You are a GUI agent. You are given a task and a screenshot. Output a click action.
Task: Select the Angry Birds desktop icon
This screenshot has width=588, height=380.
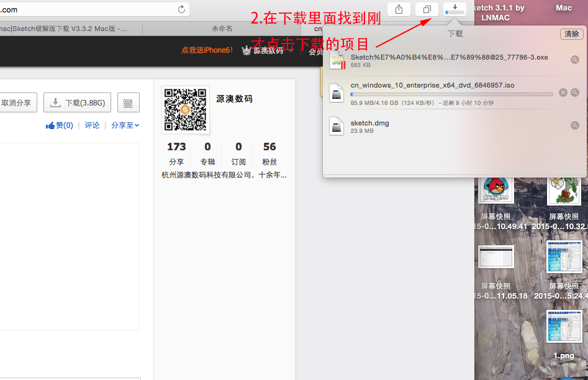tap(495, 190)
